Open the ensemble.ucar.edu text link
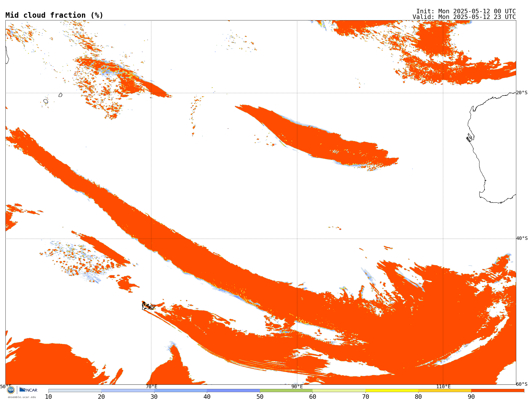The image size is (532, 400). click(x=22, y=397)
